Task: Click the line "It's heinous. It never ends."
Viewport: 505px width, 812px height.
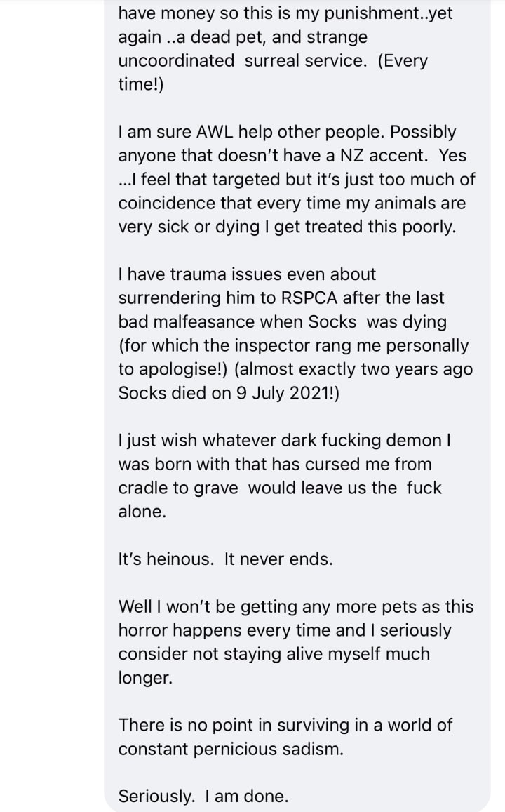Action: coord(226,559)
